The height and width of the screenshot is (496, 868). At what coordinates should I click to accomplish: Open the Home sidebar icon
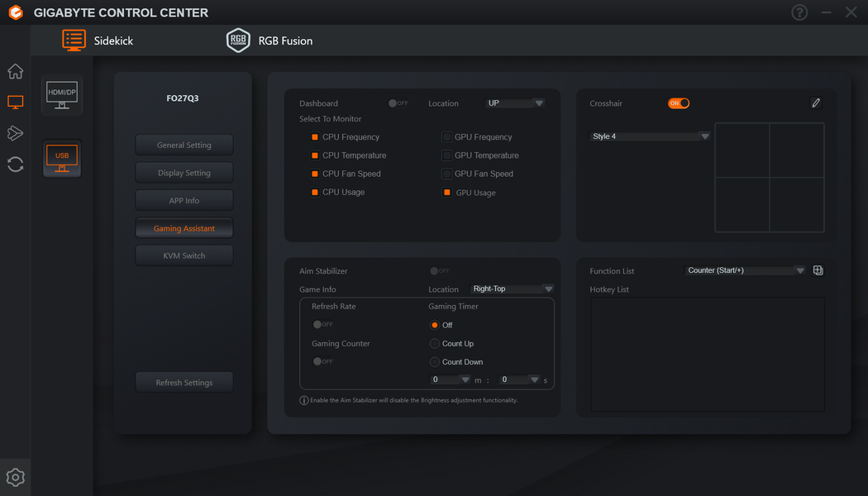[x=15, y=71]
